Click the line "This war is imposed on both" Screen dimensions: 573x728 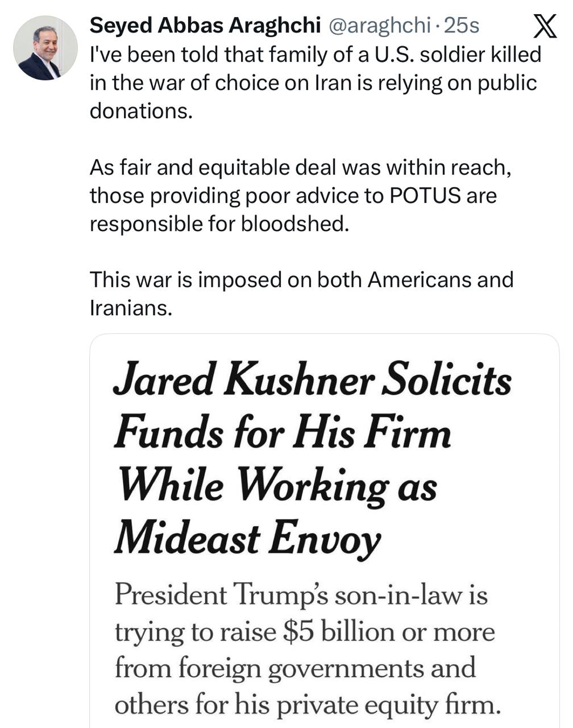[301, 279]
